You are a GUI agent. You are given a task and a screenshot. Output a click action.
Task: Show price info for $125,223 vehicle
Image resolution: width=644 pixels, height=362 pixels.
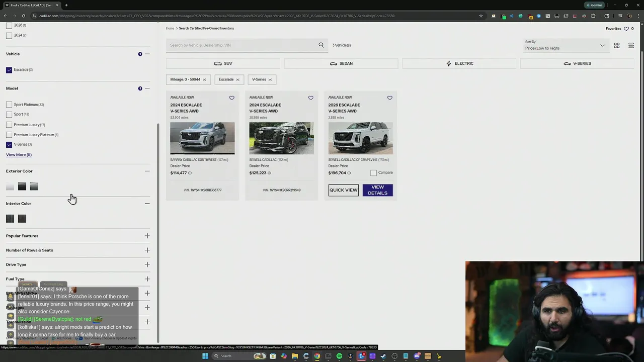(269, 173)
